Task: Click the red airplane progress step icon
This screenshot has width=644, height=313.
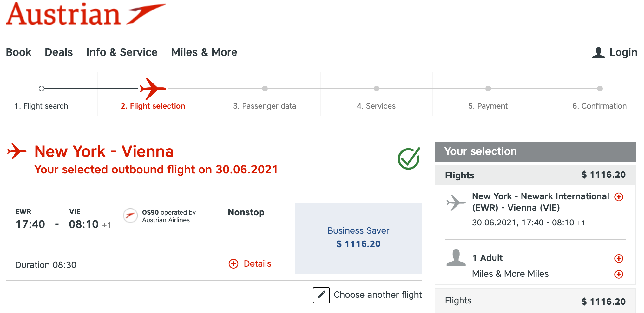Action: click(x=153, y=89)
